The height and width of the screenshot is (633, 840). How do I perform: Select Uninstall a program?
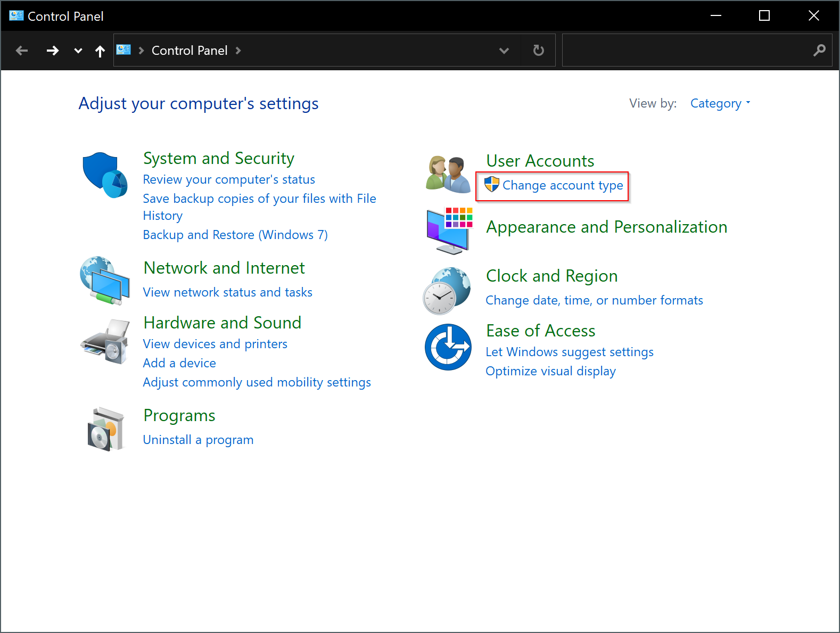[198, 440]
